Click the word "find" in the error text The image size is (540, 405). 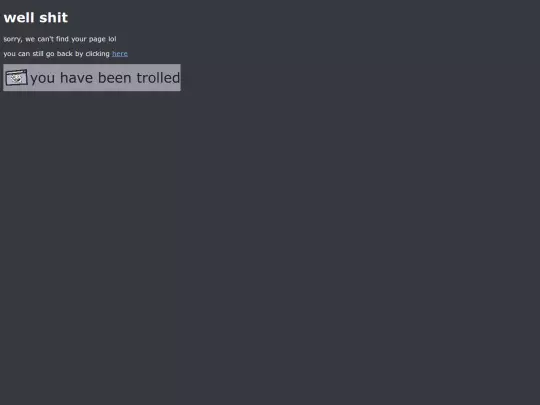point(62,39)
